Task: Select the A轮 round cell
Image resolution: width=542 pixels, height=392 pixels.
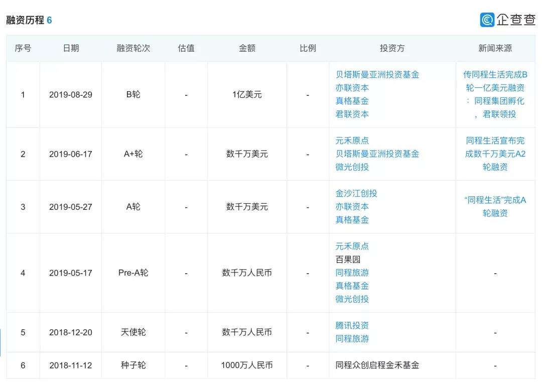Action: tap(133, 207)
